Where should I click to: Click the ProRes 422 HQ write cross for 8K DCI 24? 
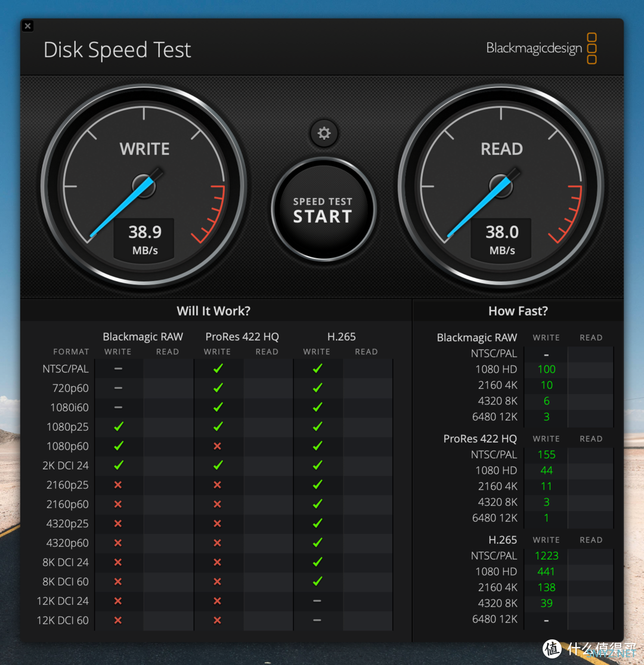(x=218, y=562)
